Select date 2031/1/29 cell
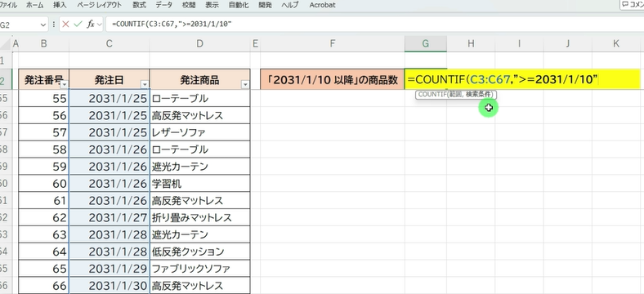 pyautogui.click(x=110, y=269)
